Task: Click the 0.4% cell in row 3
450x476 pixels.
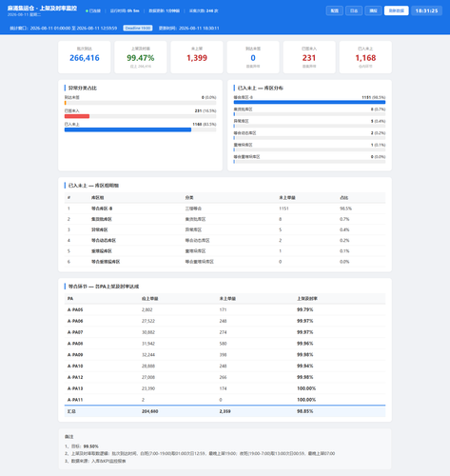Action: [344, 229]
